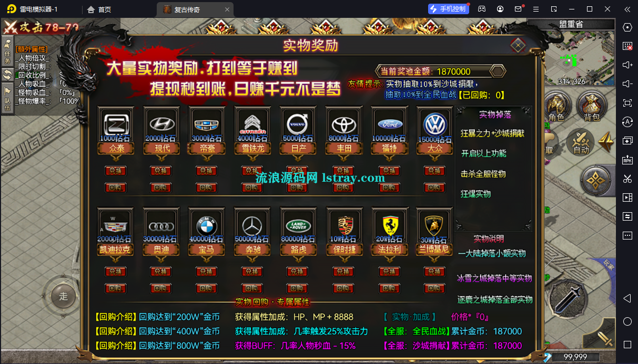Click the Ford 福特 logo

[389, 124]
